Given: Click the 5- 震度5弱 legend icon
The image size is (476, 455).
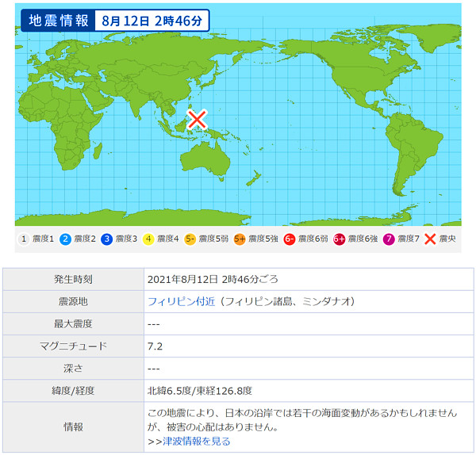Looking at the screenshot, I should point(190,239).
